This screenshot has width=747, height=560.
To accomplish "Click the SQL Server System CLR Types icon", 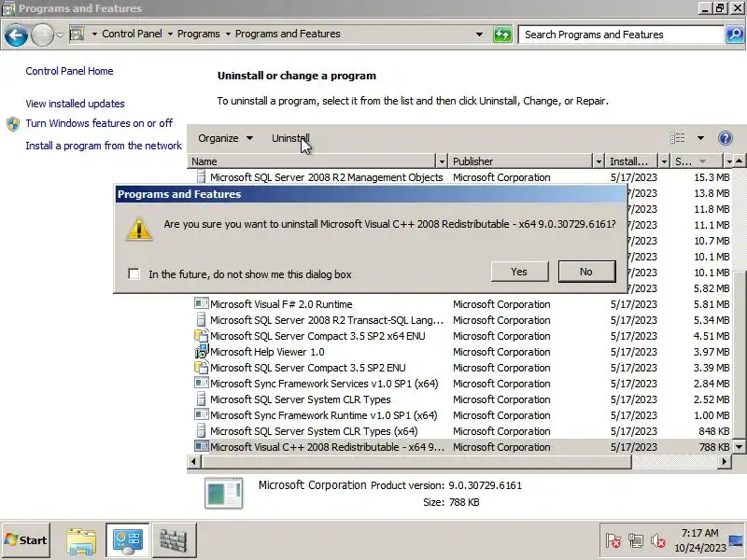I will pyautogui.click(x=201, y=399).
